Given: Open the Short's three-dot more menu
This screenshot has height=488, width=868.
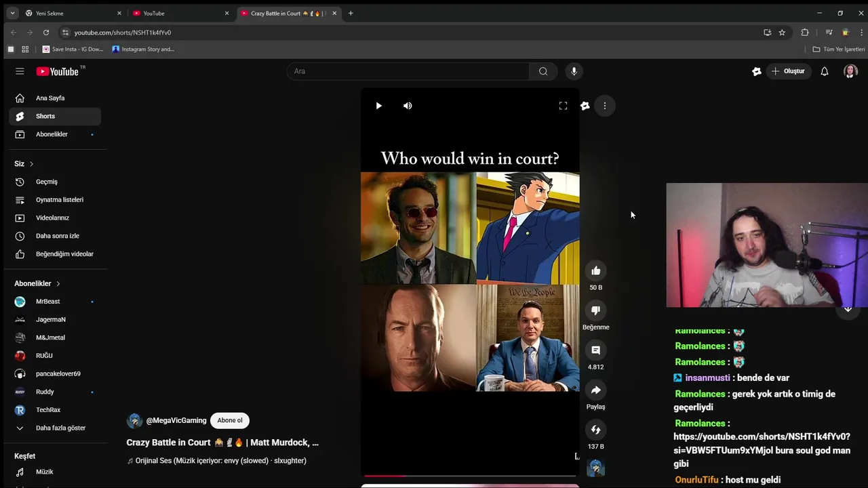Looking at the screenshot, I should point(605,106).
